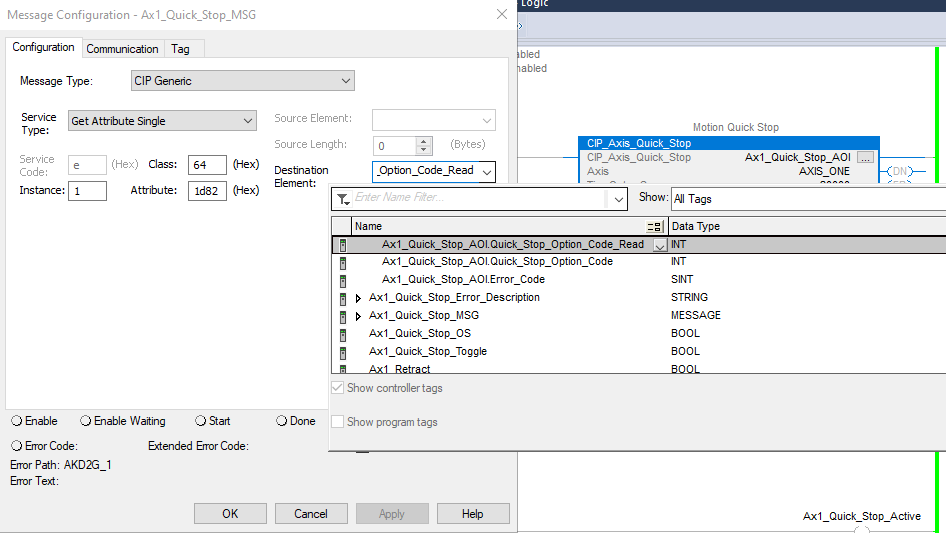Switch to the Communication tab
Screen dimensions: 946x533
click(x=122, y=49)
